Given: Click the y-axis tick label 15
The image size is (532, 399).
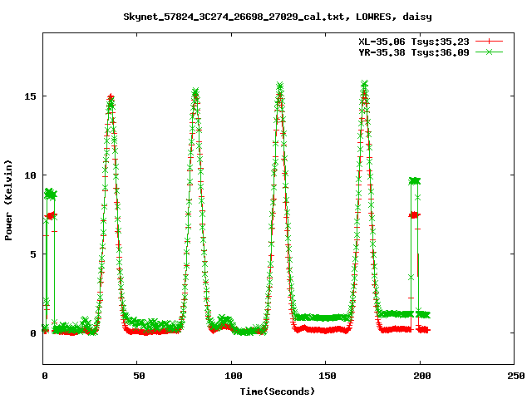Looking at the screenshot, I should [30, 96].
